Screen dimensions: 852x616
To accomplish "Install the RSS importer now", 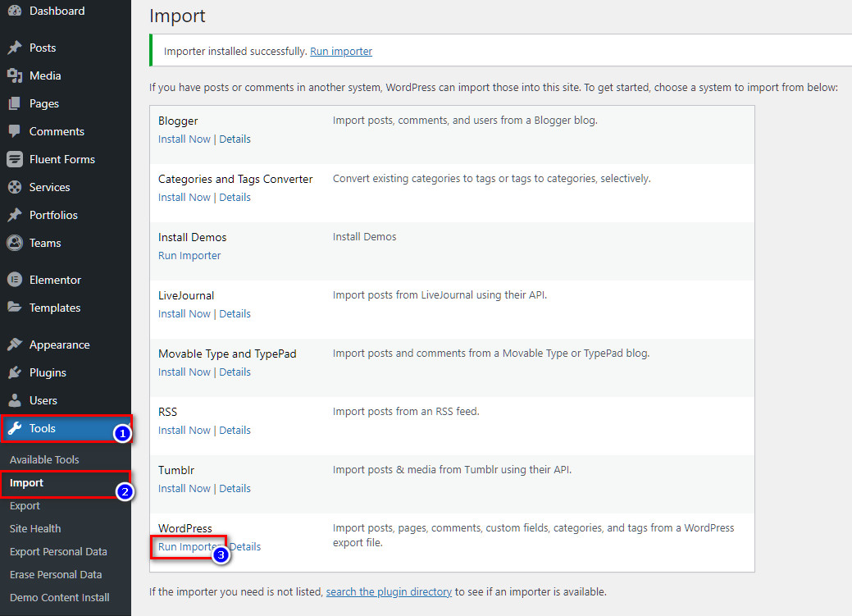I will [x=185, y=430].
